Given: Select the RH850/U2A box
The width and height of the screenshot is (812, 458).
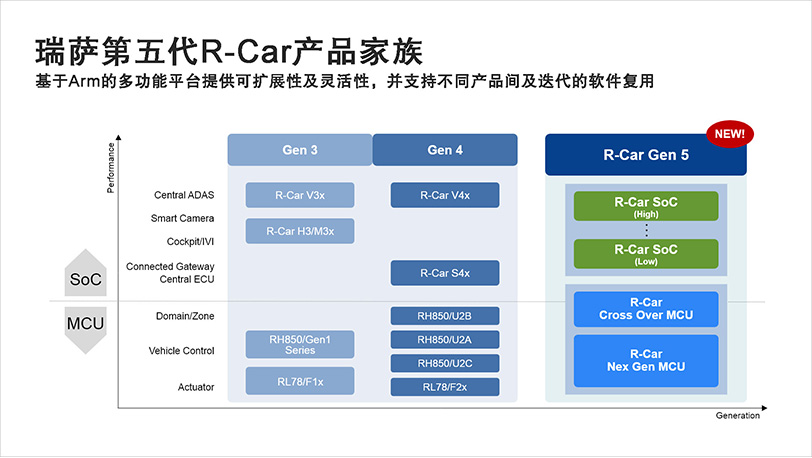Looking at the screenshot, I should (x=445, y=340).
